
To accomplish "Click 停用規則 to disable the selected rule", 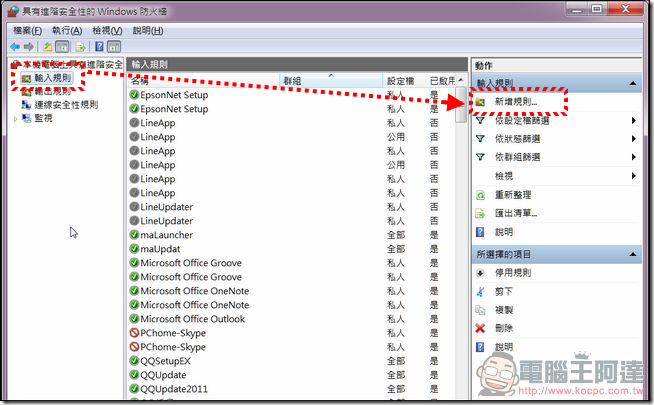I will coord(513,273).
